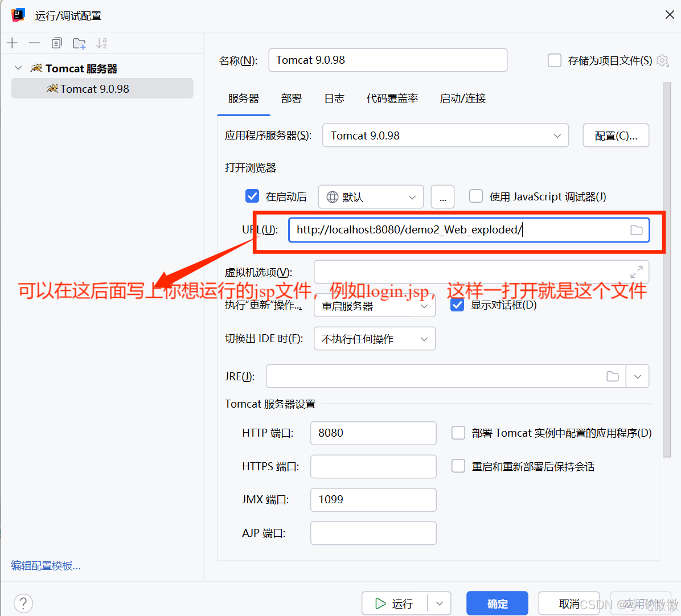Uncheck the 在启动后 checkbox
The width and height of the screenshot is (681, 616).
252,196
